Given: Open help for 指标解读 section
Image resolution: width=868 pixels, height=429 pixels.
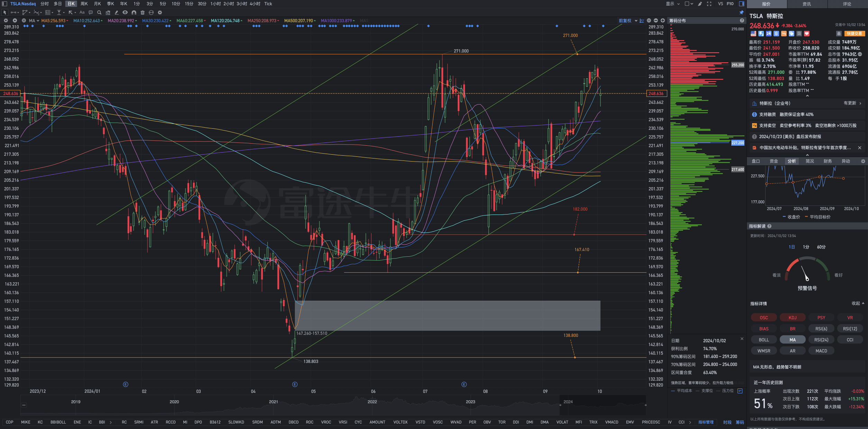Looking at the screenshot, I should tap(769, 226).
